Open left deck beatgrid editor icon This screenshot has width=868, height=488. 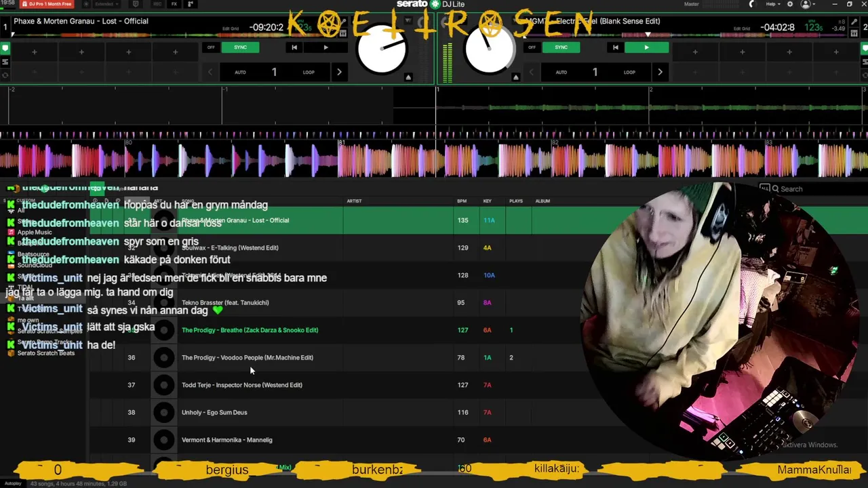[x=342, y=33]
